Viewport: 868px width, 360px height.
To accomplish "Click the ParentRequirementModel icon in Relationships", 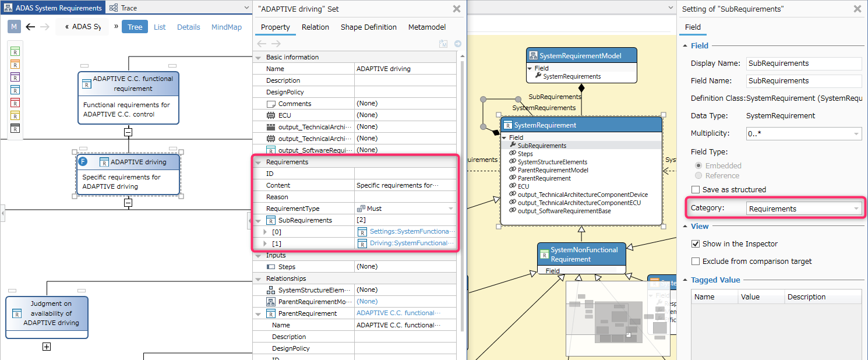I will point(270,302).
